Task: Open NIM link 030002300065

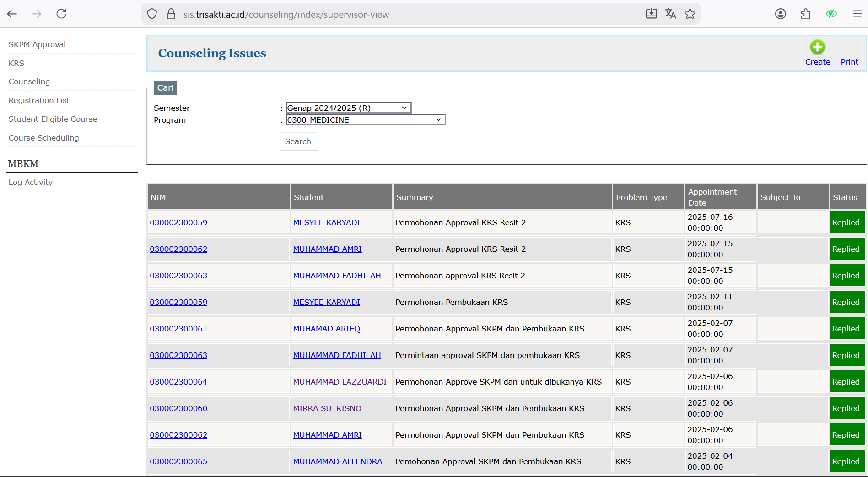Action: tap(178, 461)
